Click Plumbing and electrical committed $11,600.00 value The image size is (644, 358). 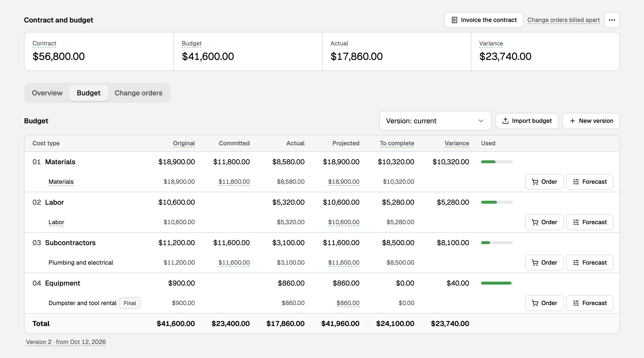point(234,263)
